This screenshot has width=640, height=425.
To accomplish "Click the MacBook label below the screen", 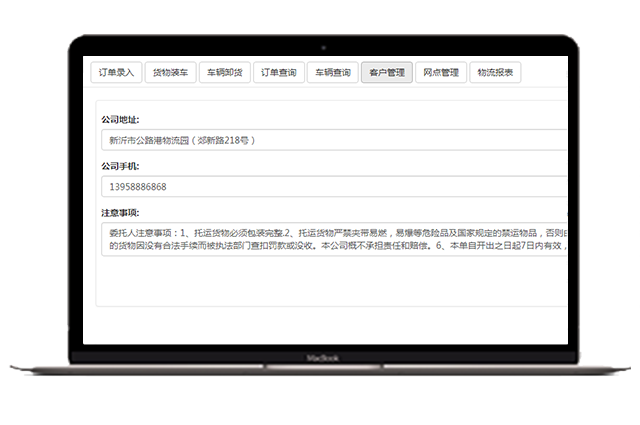I will (320, 355).
